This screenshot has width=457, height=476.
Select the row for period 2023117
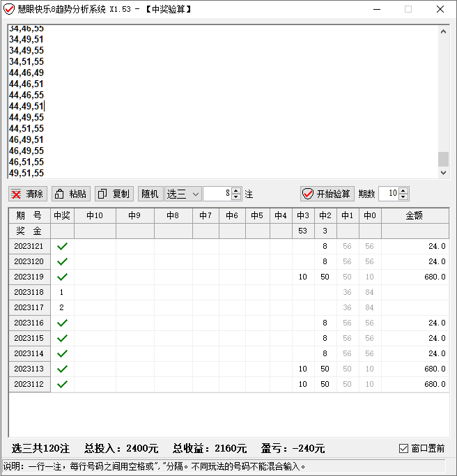[x=29, y=307]
